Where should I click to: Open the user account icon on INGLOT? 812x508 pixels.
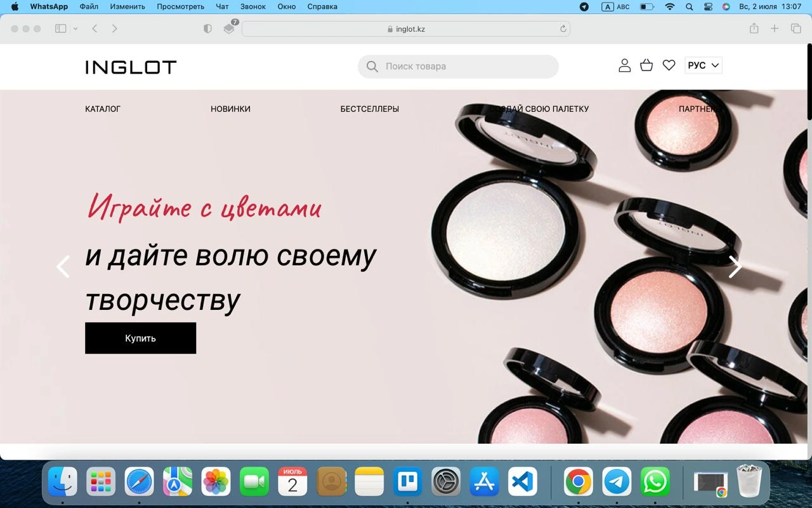[x=625, y=65]
